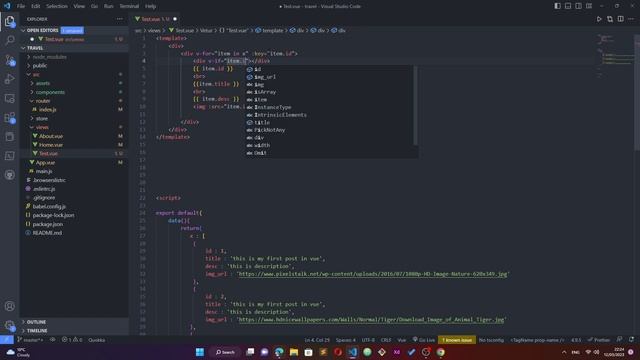
Task: Collapse the src folder
Action: click(36, 74)
